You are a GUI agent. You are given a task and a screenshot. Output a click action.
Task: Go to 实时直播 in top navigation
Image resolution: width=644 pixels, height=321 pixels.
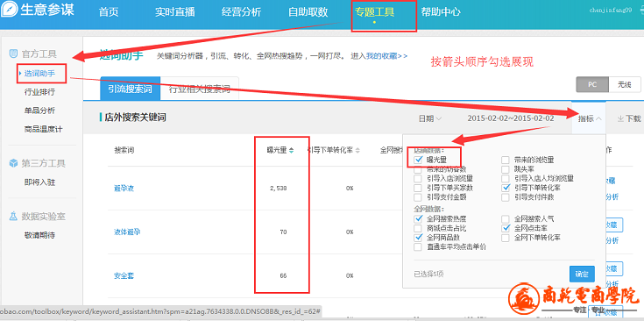point(175,12)
